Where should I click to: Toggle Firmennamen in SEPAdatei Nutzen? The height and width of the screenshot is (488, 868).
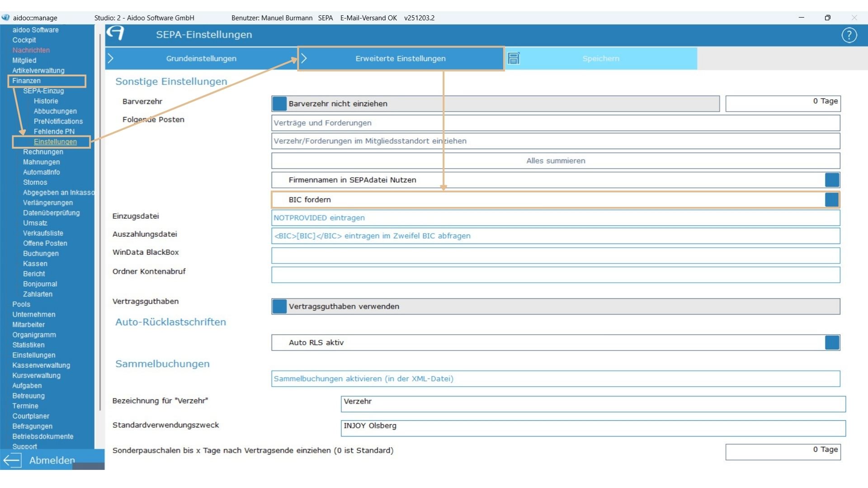tap(831, 180)
